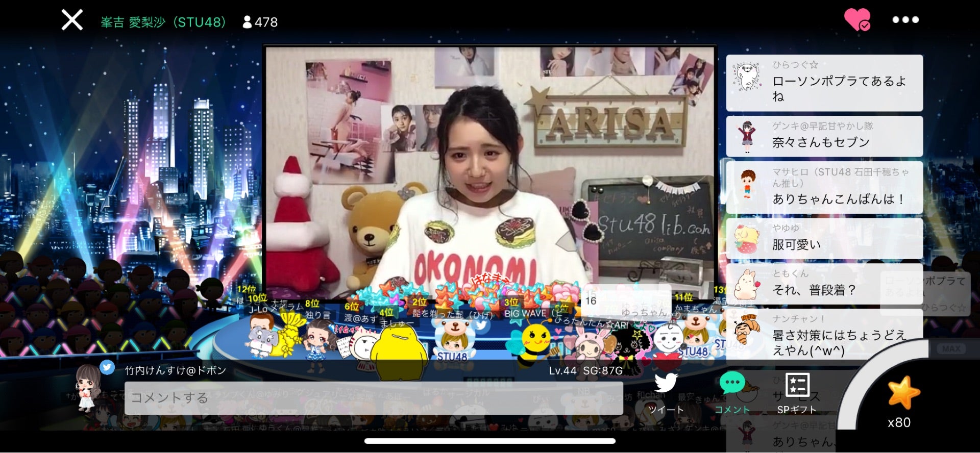Tap schoolgirl avatar beside 奈々さんもセブン
The image size is (980, 453).
point(747,137)
